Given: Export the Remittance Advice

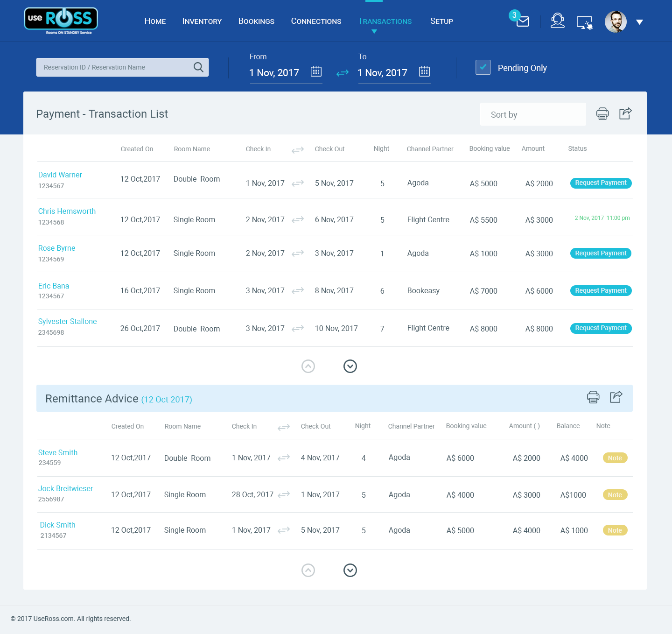Looking at the screenshot, I should coord(616,397).
